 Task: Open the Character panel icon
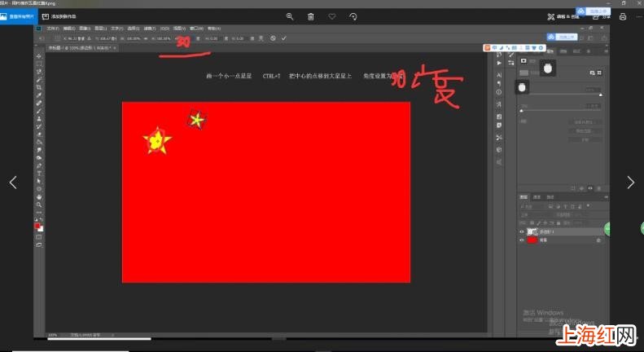click(499, 75)
